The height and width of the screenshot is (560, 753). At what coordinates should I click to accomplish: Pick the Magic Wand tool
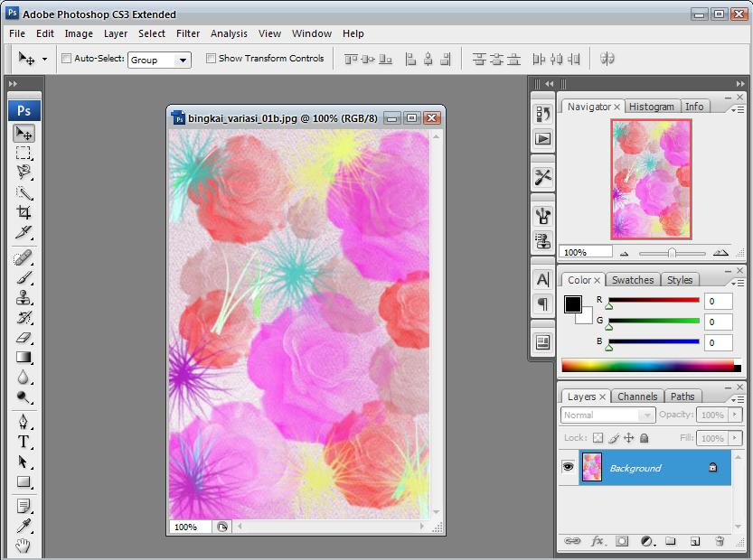click(24, 193)
